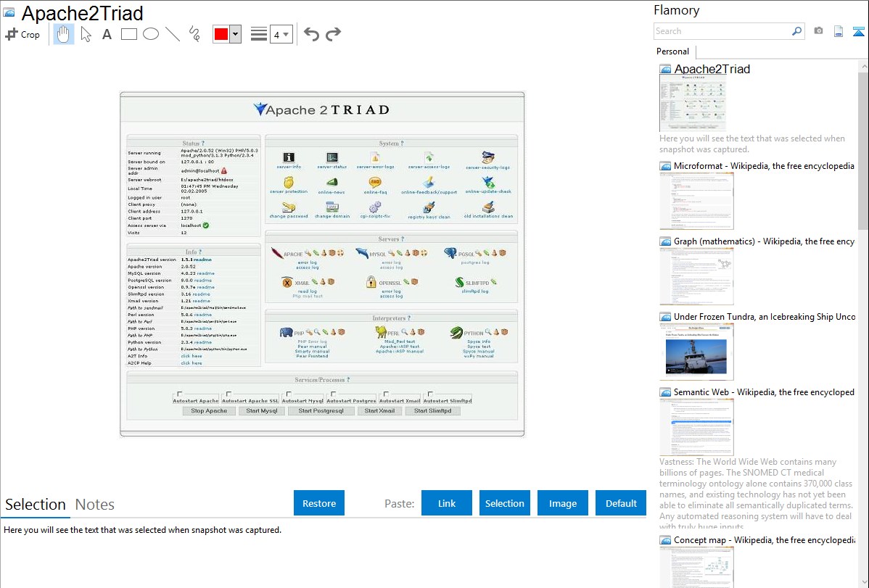The width and height of the screenshot is (869, 588).
Task: Click the line thickness icon
Action: 259,34
